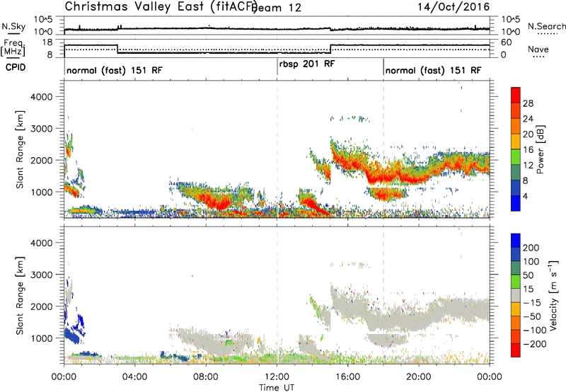Click the '08:00' time tick label

[206, 377]
